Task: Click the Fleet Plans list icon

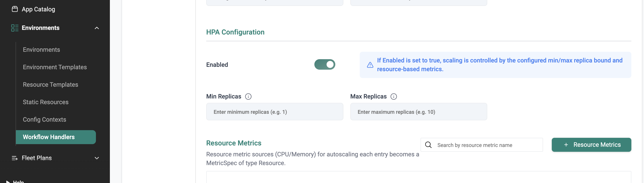Action: pyautogui.click(x=15, y=158)
